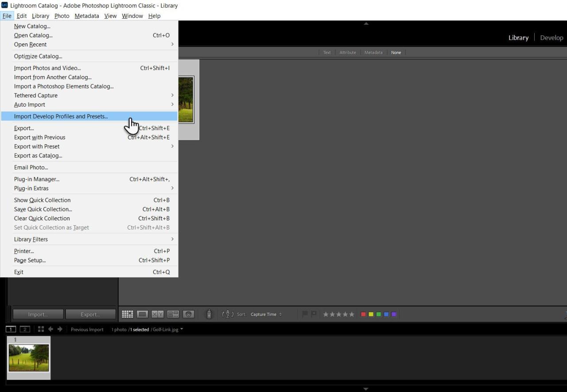Switch to Loupe view
The width and height of the screenshot is (567, 392).
(142, 314)
